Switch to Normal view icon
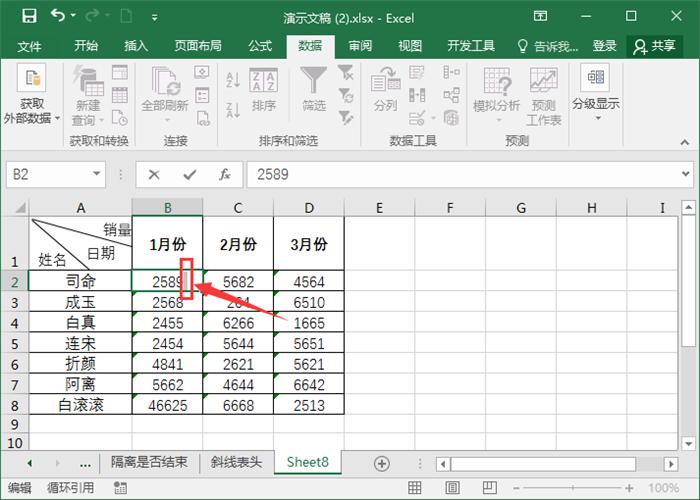The height and width of the screenshot is (500, 700). (415, 488)
